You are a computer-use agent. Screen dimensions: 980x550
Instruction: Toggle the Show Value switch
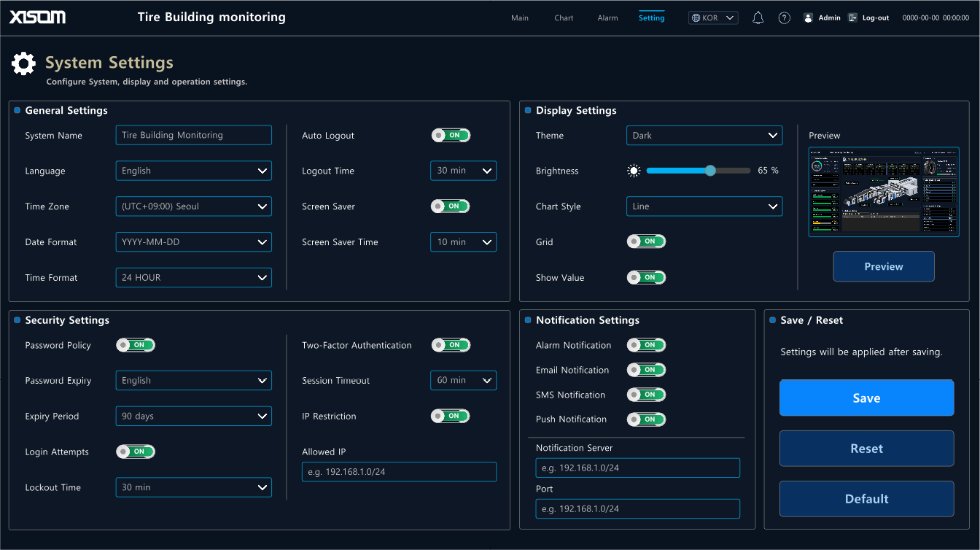(646, 277)
